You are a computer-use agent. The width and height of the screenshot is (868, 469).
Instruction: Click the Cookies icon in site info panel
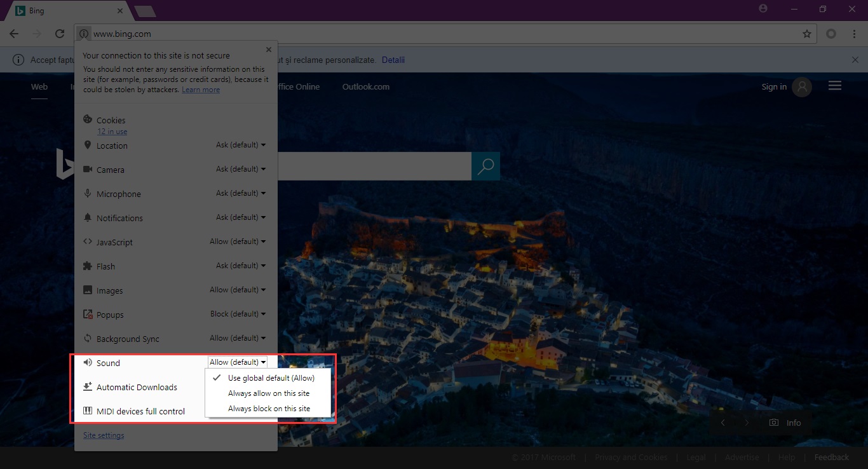[x=88, y=119]
